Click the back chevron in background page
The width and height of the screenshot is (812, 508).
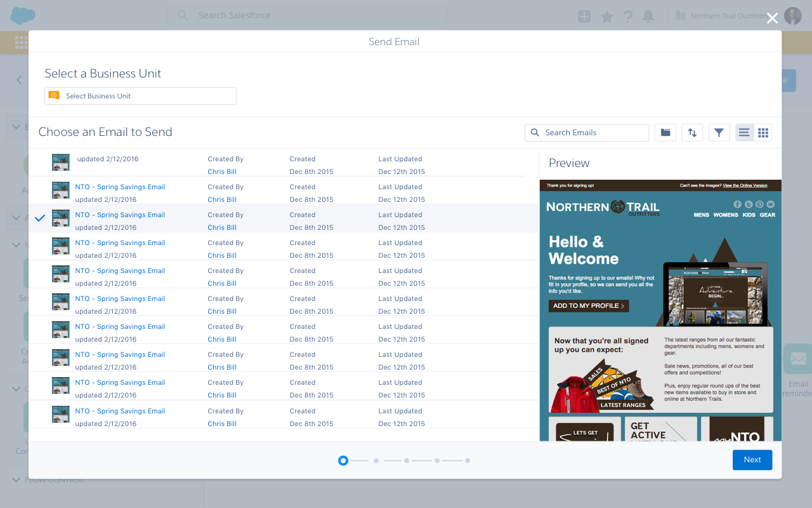click(19, 80)
